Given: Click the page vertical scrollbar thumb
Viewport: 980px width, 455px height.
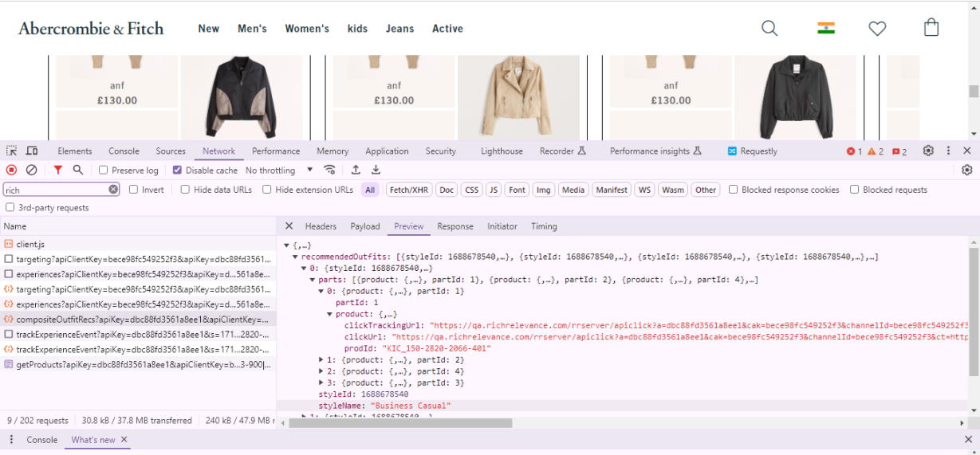Looking at the screenshot, I should (974, 91).
